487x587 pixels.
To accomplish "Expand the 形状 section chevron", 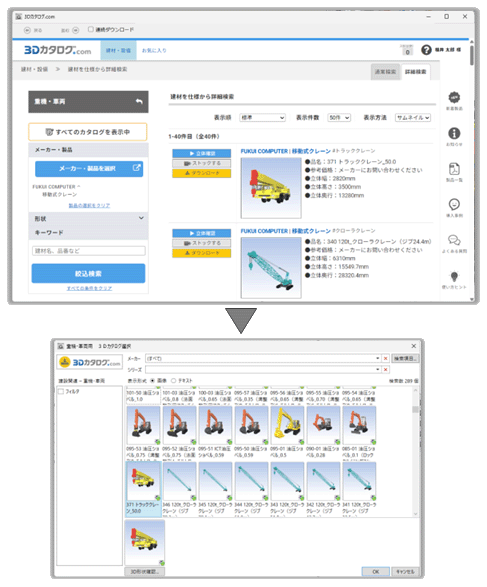I will coord(141,218).
